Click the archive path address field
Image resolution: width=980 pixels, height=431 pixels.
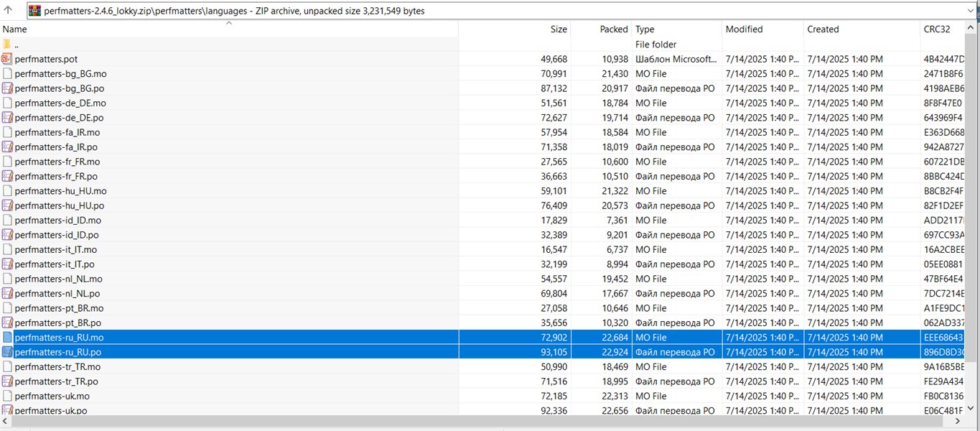pos(503,11)
